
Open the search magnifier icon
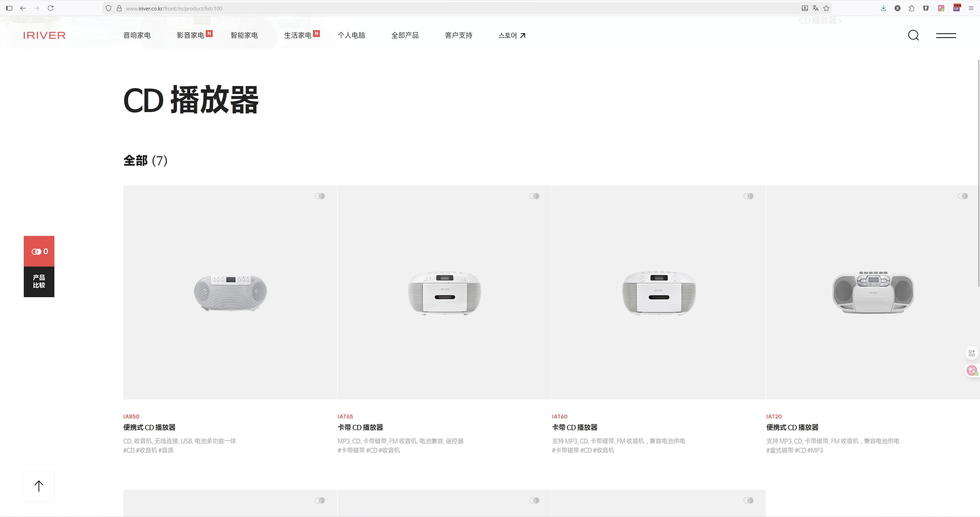coord(913,35)
